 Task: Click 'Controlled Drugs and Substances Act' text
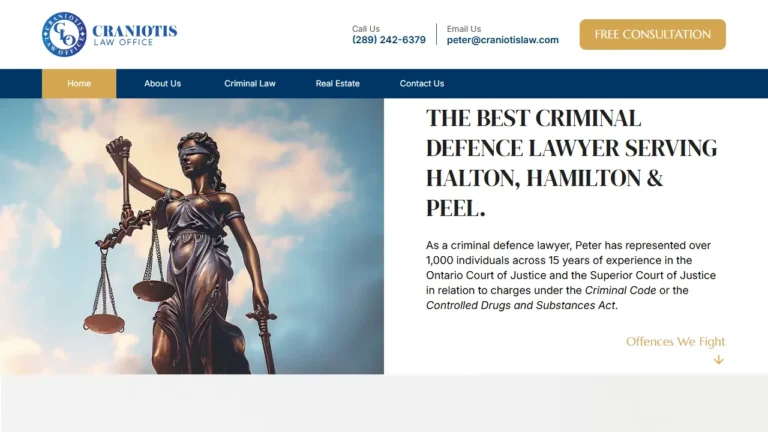(x=520, y=306)
